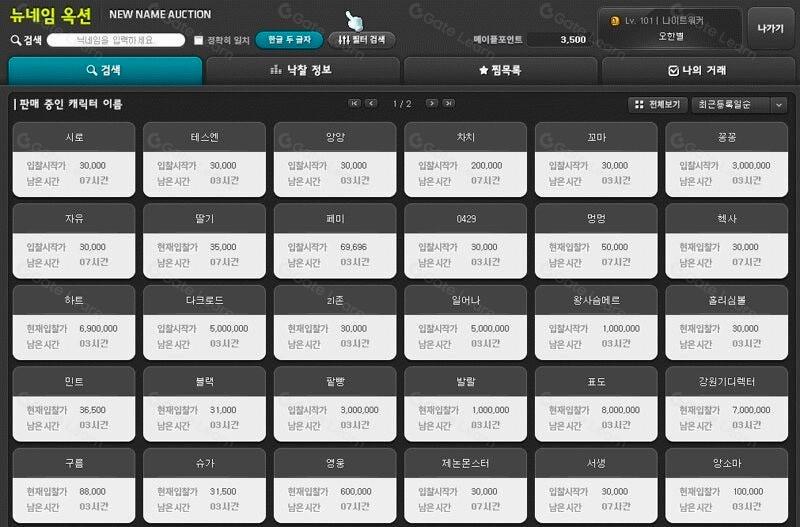Pick the 서생 name card
Viewport: 800px width, 527px height.
(596, 486)
